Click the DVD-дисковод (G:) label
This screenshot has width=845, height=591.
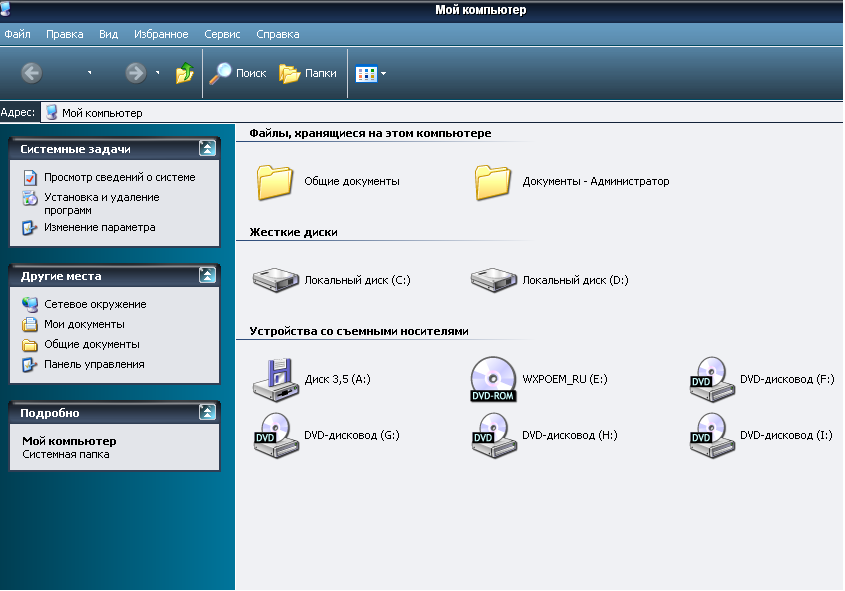(352, 435)
